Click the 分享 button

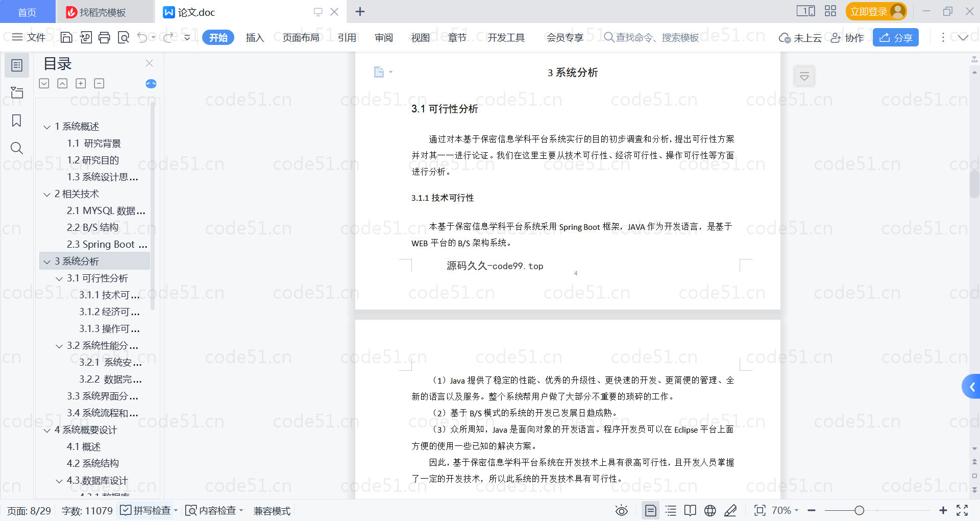coord(896,37)
